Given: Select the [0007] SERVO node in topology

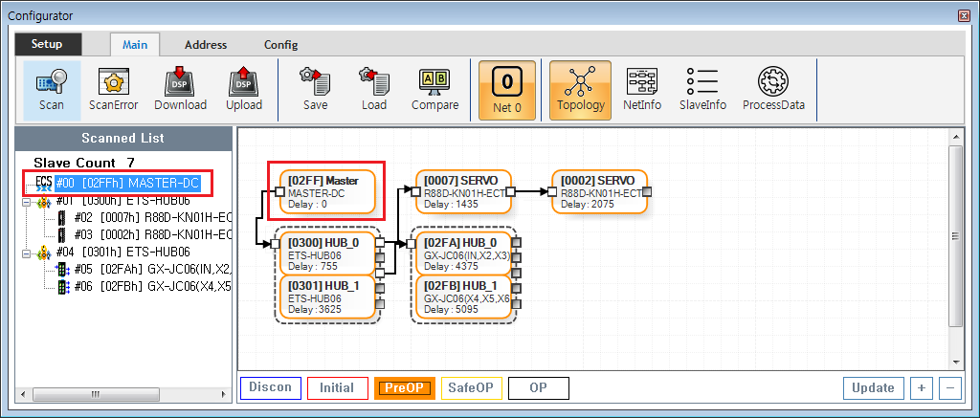Looking at the screenshot, I should (464, 191).
